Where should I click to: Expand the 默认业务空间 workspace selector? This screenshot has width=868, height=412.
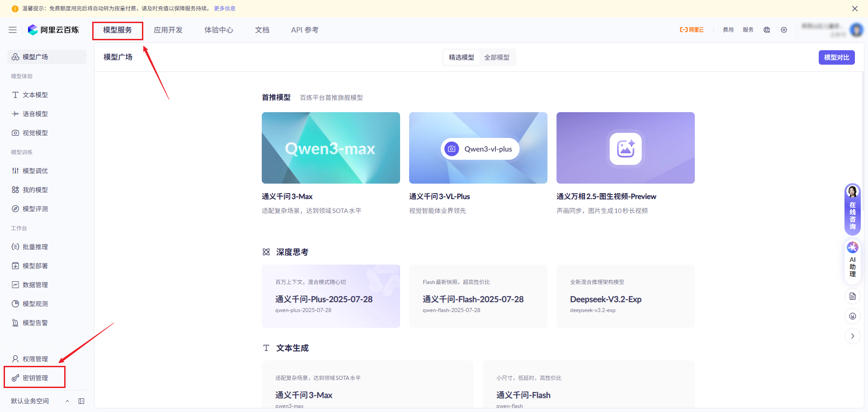40,401
